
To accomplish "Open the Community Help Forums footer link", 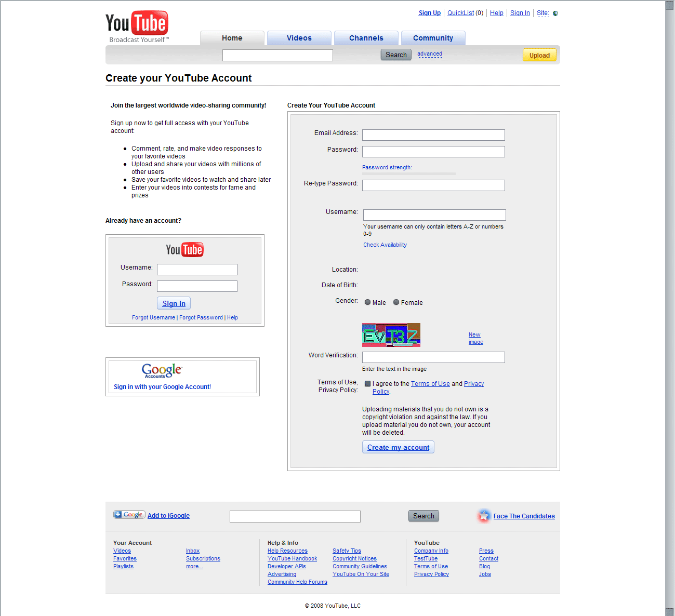I will [297, 582].
